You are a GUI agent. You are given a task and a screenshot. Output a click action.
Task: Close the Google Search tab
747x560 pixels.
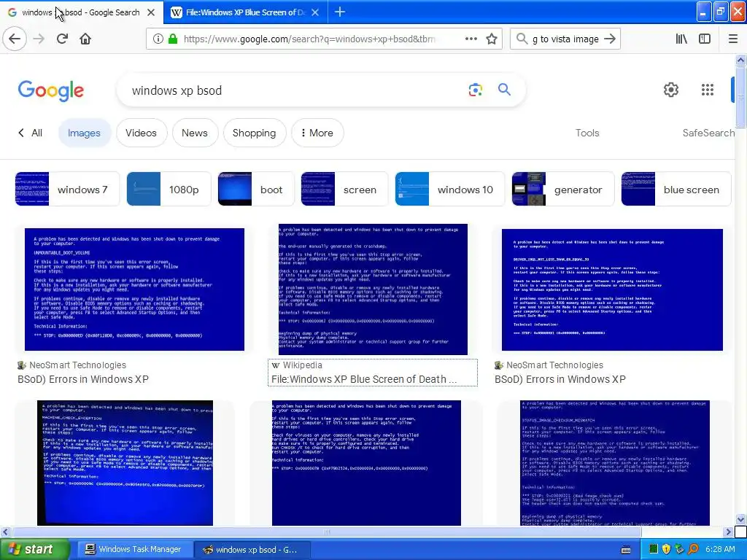151,12
